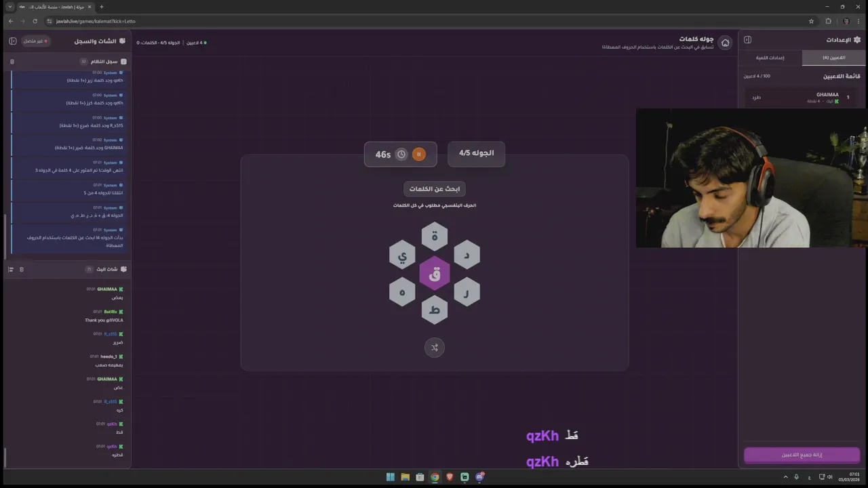The width and height of the screenshot is (868, 488).
Task: Go home via the house icon
Action: click(726, 43)
